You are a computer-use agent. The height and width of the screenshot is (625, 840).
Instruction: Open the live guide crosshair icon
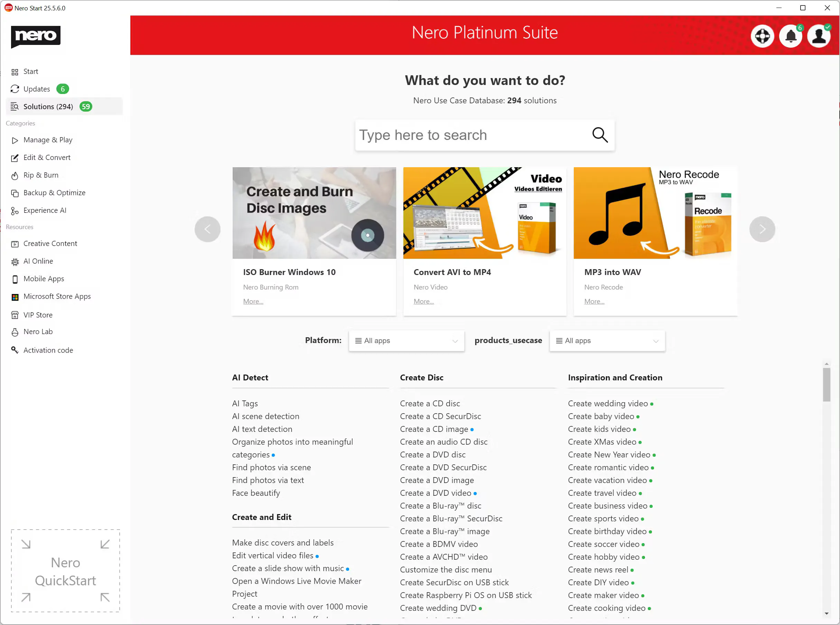(763, 36)
